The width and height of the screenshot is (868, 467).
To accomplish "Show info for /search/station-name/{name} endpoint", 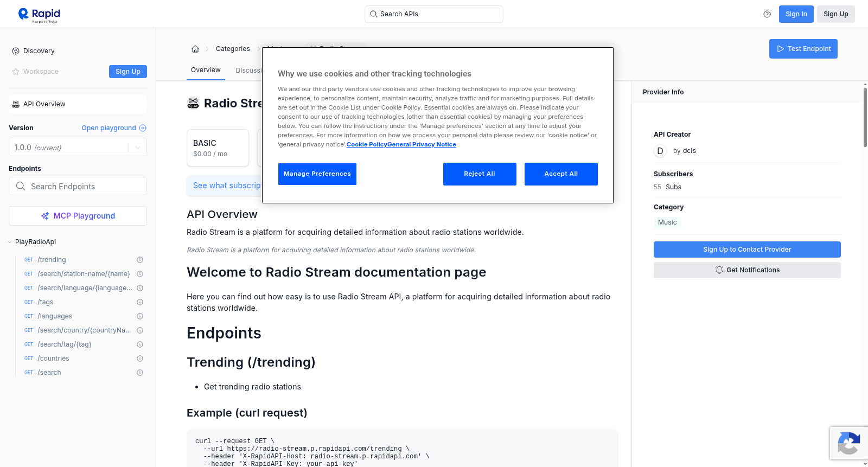I will (x=140, y=274).
